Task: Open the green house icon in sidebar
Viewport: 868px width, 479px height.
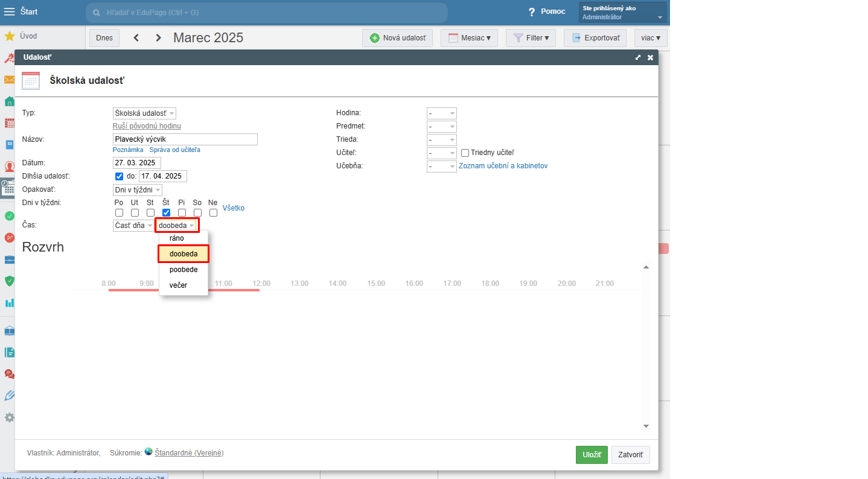Action: tap(10, 101)
